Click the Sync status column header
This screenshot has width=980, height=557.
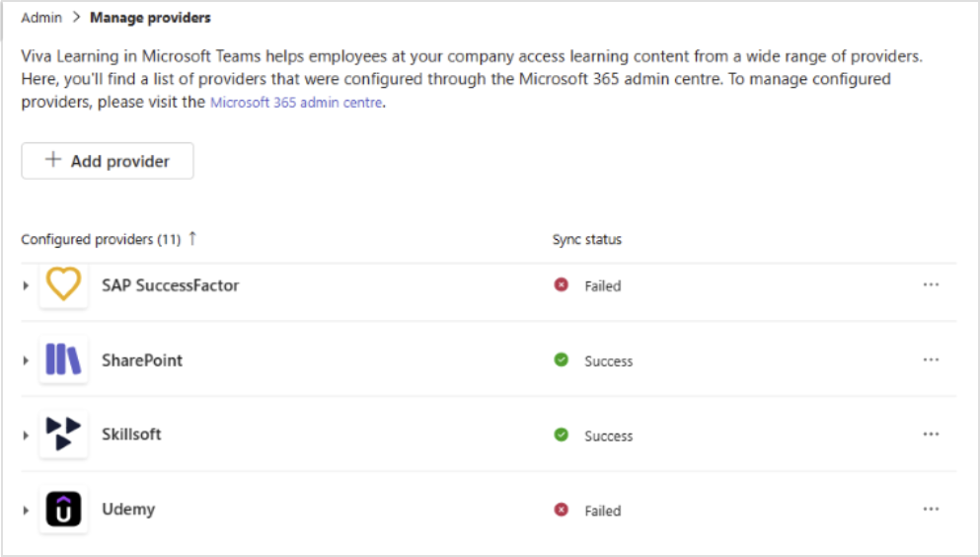pos(587,239)
